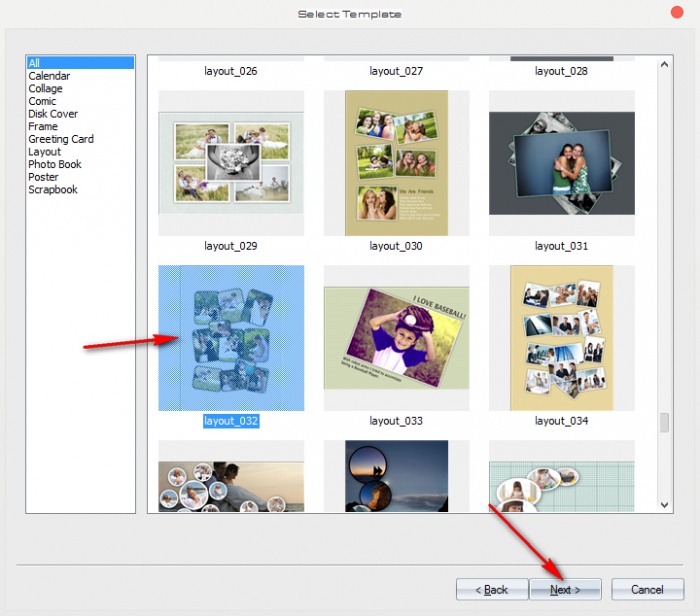The width and height of the screenshot is (700, 616).
Task: Click the layout_033 label
Action: (x=396, y=421)
